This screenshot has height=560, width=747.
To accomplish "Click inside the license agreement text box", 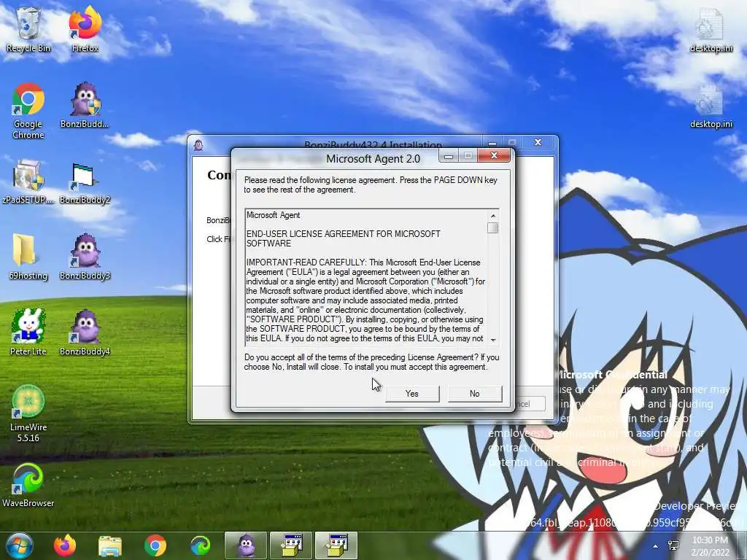I will (x=366, y=277).
